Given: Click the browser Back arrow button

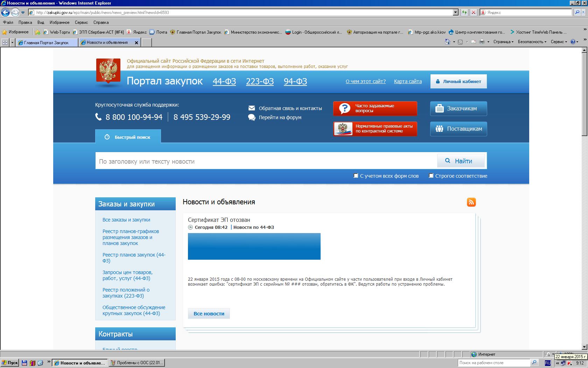Looking at the screenshot, I should [5, 13].
